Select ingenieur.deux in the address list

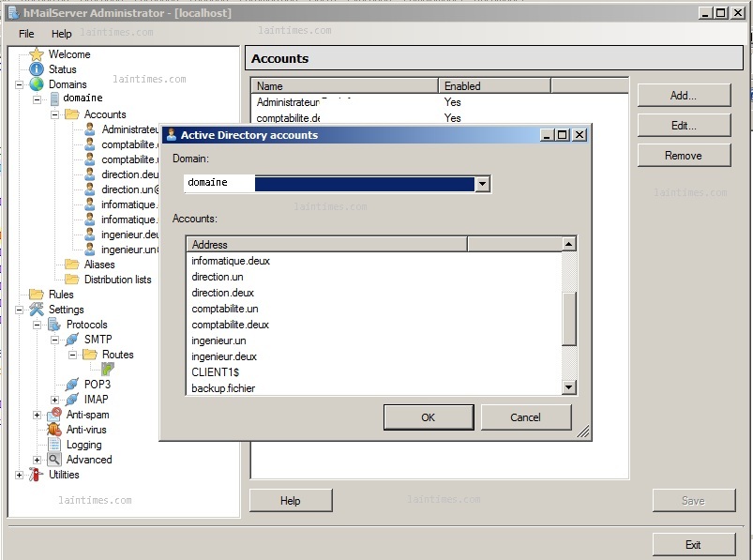[x=224, y=356]
